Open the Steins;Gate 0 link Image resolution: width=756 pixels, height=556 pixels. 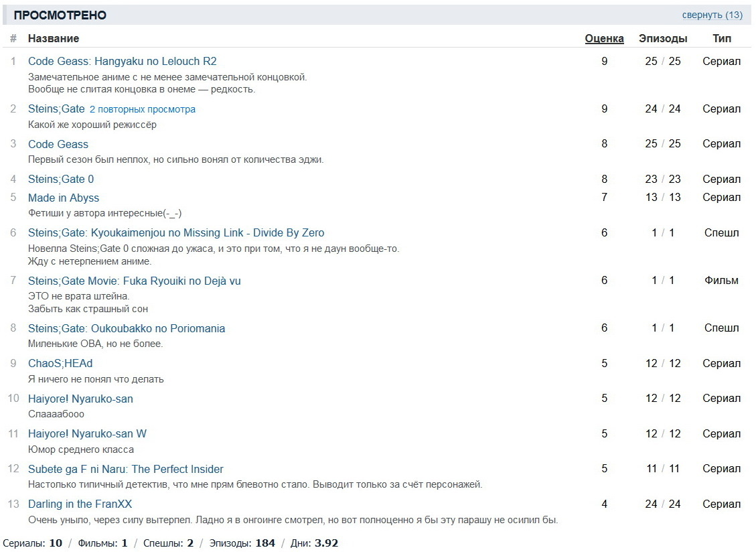[x=61, y=179]
